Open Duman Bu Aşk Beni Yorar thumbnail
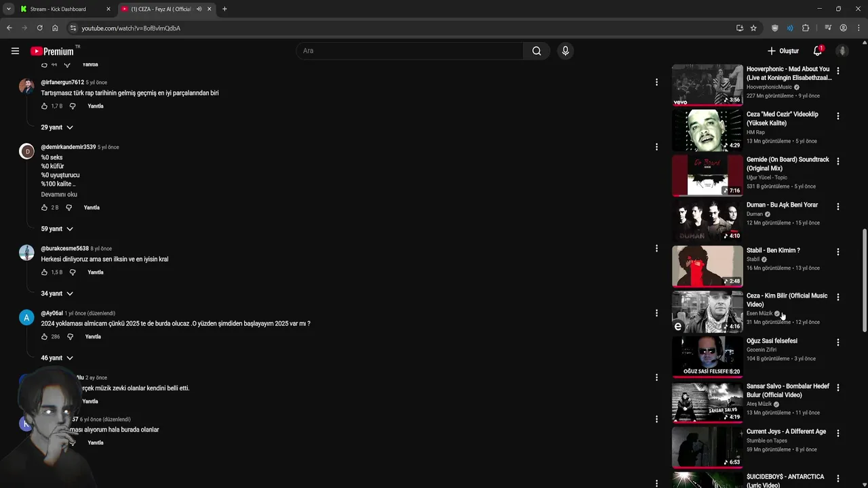 [x=707, y=221]
